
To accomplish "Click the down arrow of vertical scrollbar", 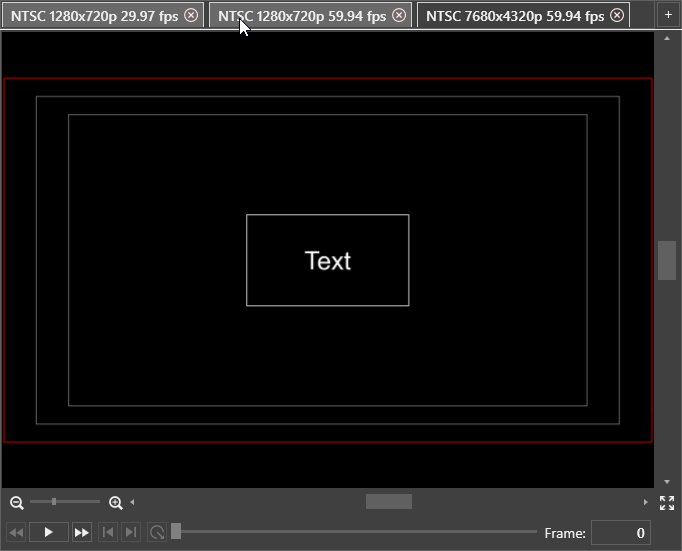I will click(667, 481).
